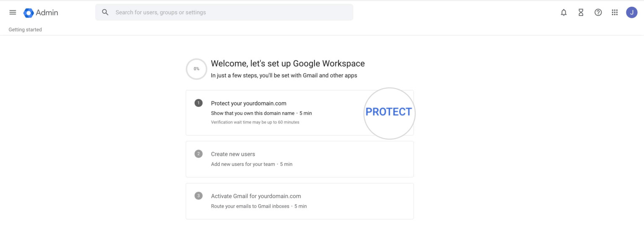
Task: Click the 0% progress circle
Action: 196,69
